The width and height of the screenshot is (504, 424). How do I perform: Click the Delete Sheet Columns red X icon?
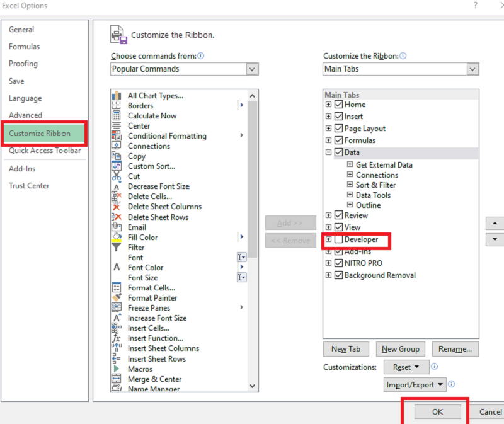[117, 207]
